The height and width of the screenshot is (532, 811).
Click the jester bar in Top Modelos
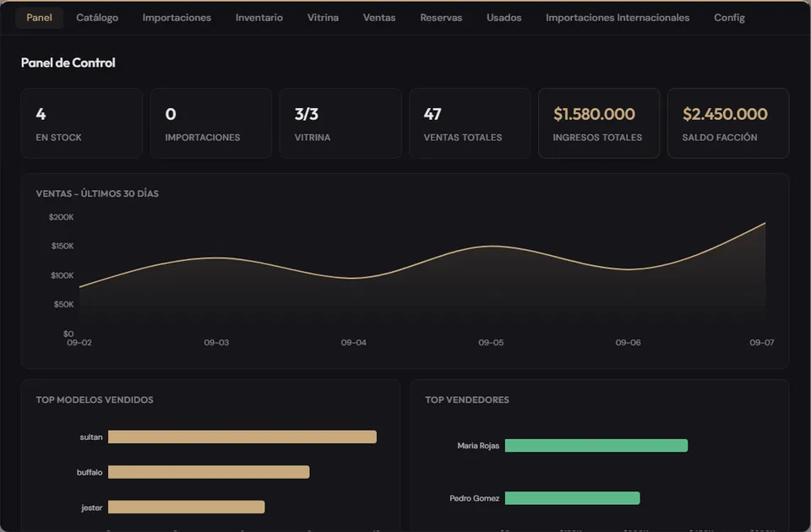pos(186,508)
